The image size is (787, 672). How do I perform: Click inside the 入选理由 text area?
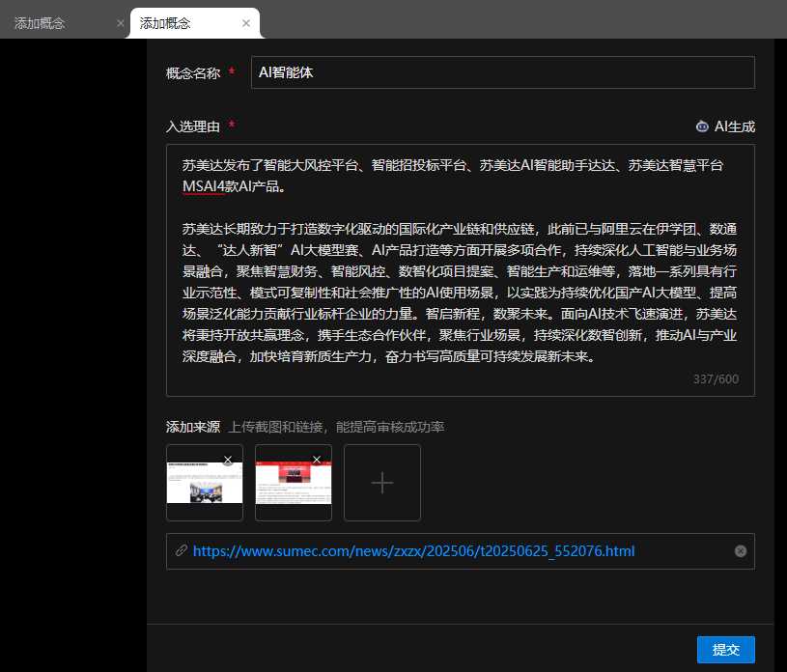461,270
